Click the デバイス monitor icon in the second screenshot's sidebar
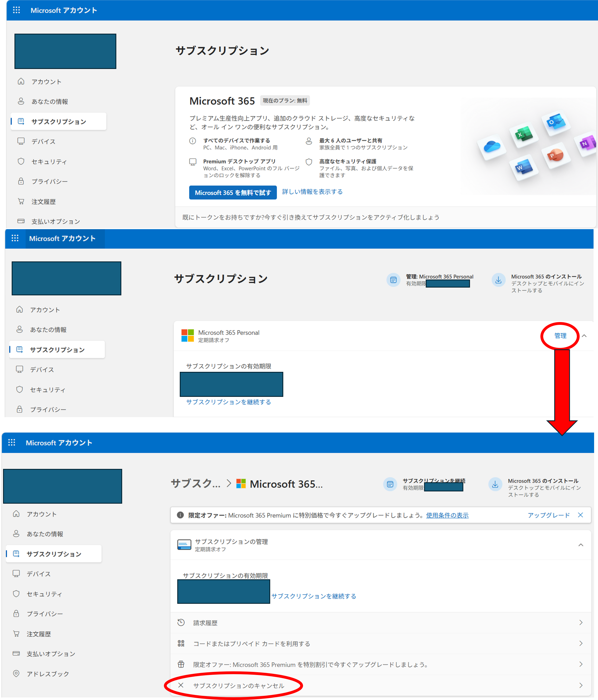Screen dimensions: 598x700 click(x=19, y=369)
